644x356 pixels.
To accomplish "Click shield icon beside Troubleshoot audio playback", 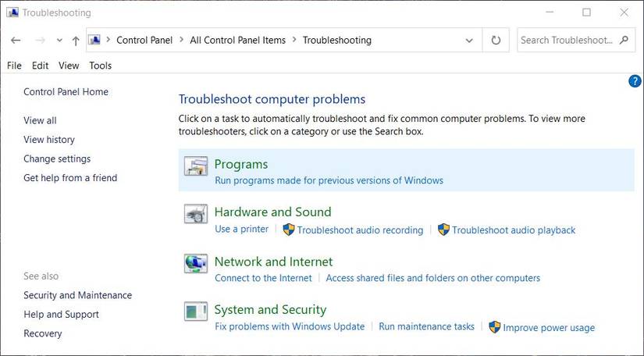I will click(x=443, y=230).
